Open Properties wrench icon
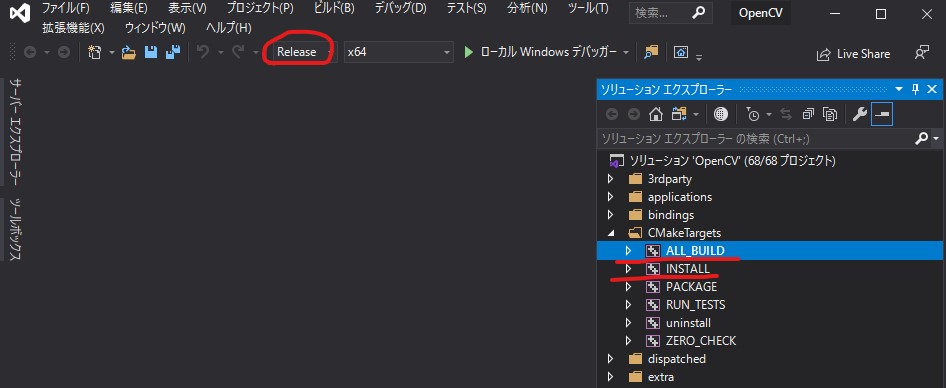This screenshot has width=946, height=388. coord(860,113)
